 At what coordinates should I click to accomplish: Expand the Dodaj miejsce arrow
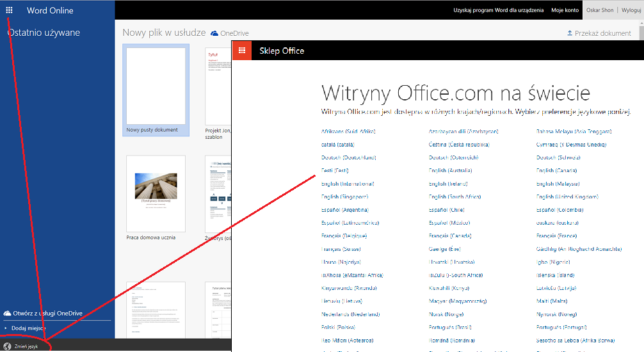click(6, 328)
